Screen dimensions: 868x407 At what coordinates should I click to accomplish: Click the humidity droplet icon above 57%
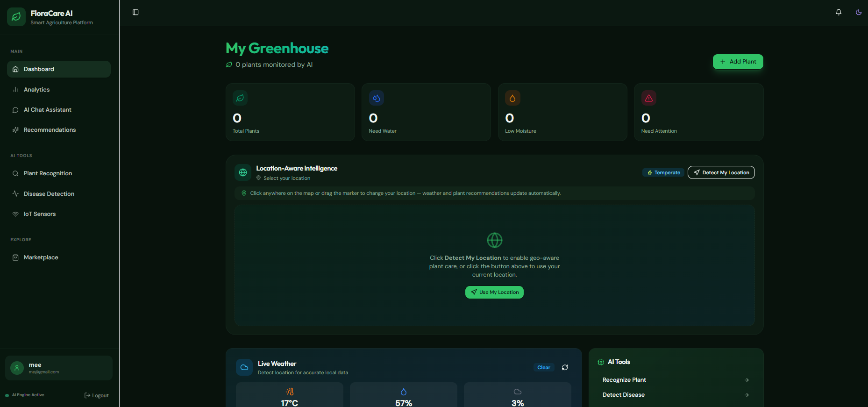pyautogui.click(x=404, y=392)
